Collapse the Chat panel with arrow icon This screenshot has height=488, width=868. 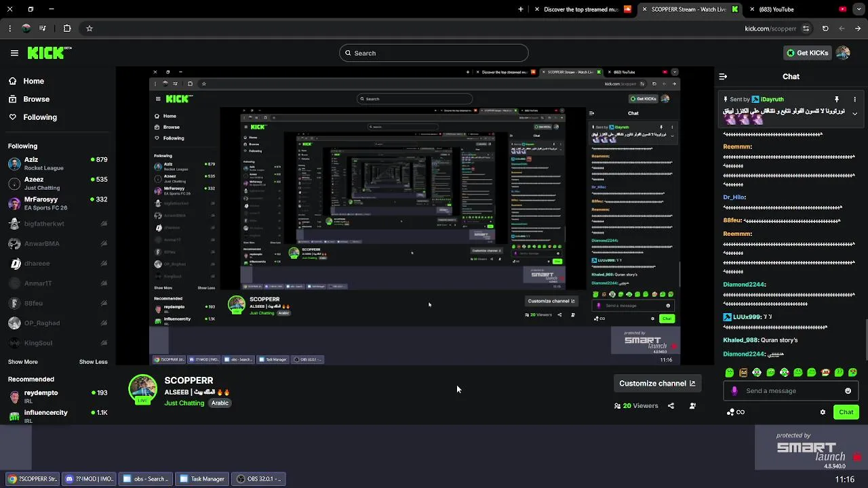(x=723, y=77)
